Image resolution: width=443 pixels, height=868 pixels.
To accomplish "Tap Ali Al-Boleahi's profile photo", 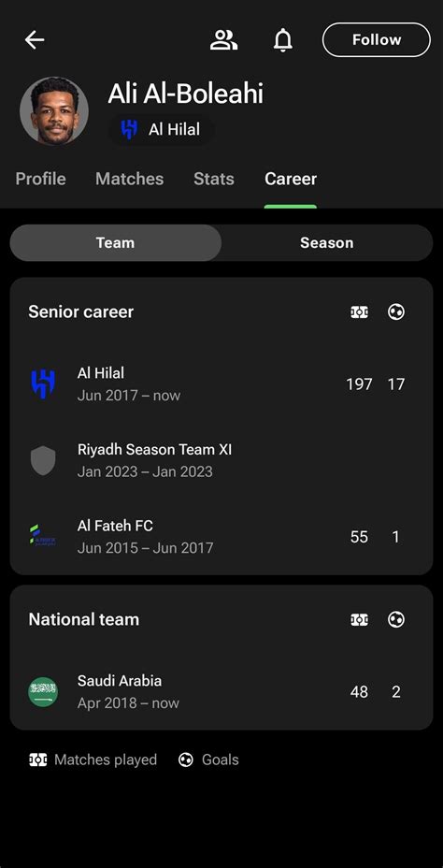I will (x=54, y=111).
